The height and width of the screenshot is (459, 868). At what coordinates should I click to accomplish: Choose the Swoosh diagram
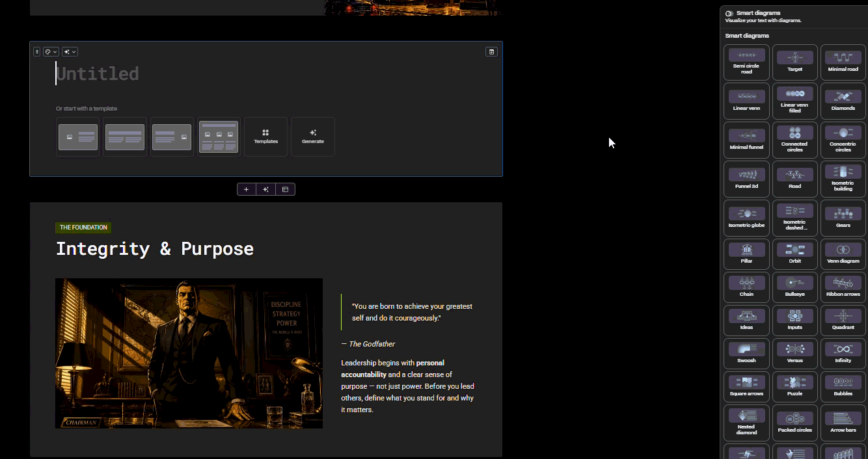746,353
